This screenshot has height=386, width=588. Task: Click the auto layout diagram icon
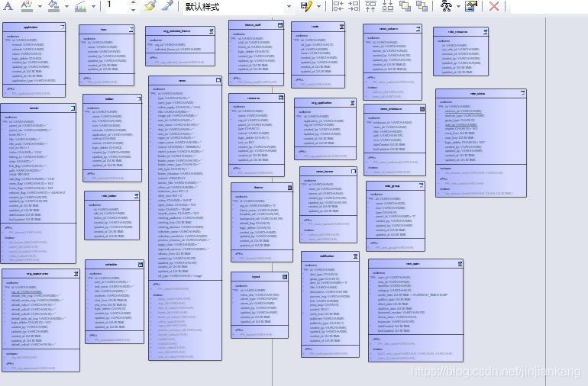[446, 5]
